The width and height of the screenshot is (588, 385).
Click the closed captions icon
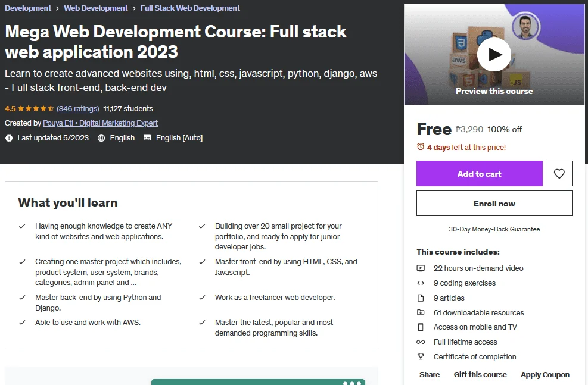click(x=147, y=138)
